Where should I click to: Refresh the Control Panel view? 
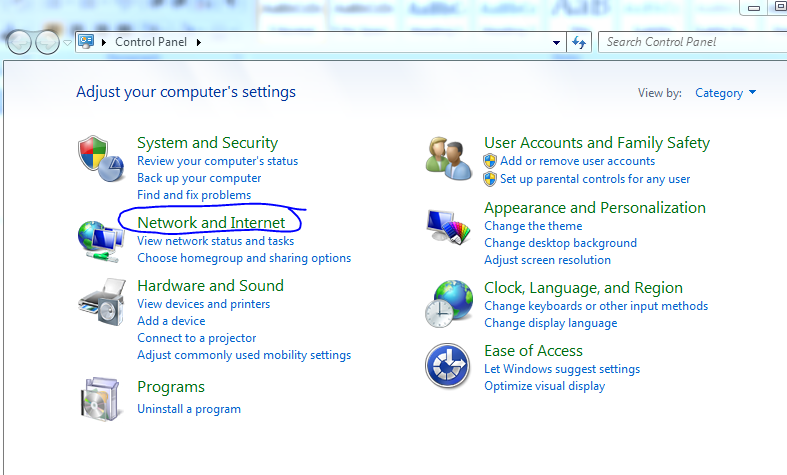point(579,42)
